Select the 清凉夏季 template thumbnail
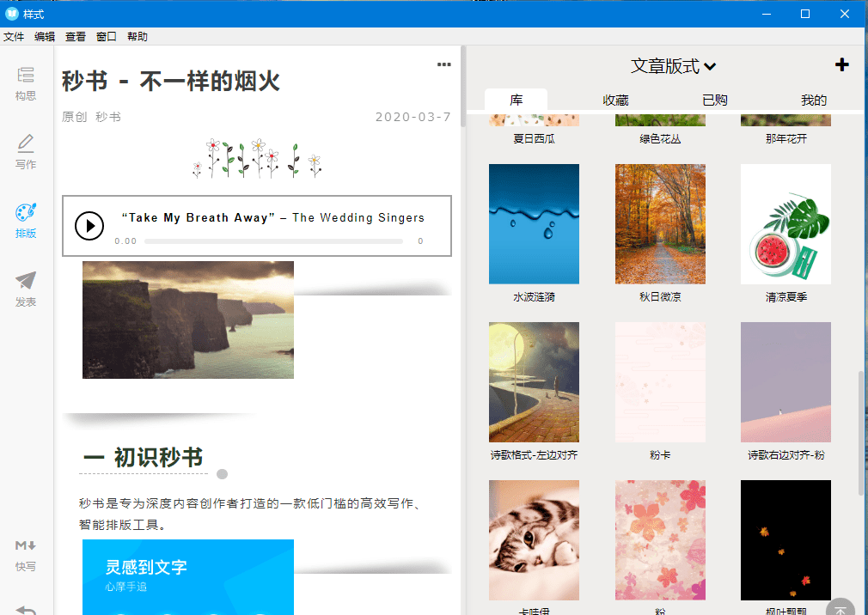 tap(785, 224)
